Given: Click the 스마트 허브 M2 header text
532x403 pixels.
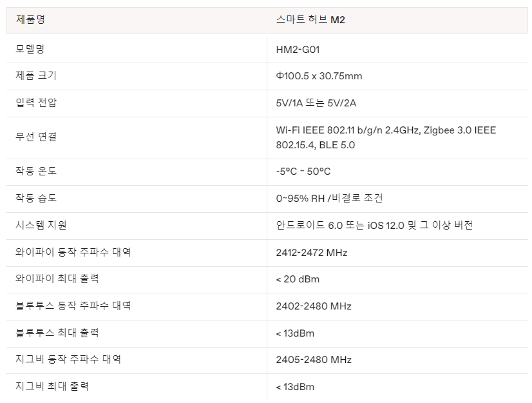Looking at the screenshot, I should pyautogui.click(x=310, y=20).
